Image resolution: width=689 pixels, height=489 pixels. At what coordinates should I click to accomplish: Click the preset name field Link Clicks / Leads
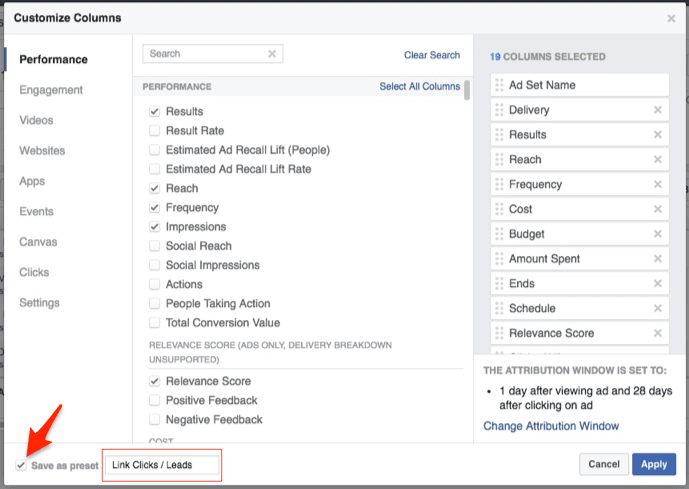pyautogui.click(x=162, y=465)
